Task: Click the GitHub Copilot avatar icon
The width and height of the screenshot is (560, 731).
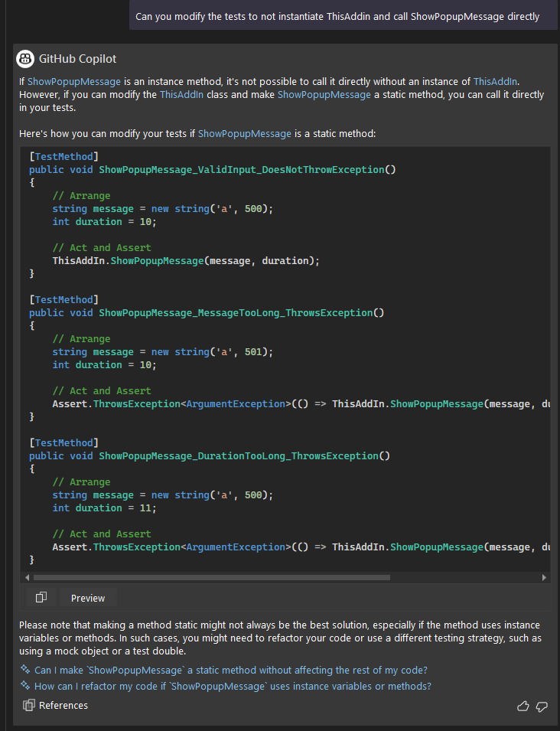Action: coord(25,59)
